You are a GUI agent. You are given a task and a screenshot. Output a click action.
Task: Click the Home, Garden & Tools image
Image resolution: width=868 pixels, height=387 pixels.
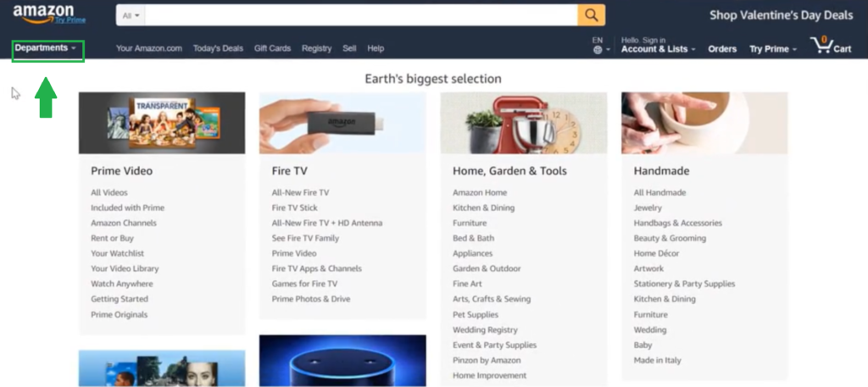(x=524, y=123)
